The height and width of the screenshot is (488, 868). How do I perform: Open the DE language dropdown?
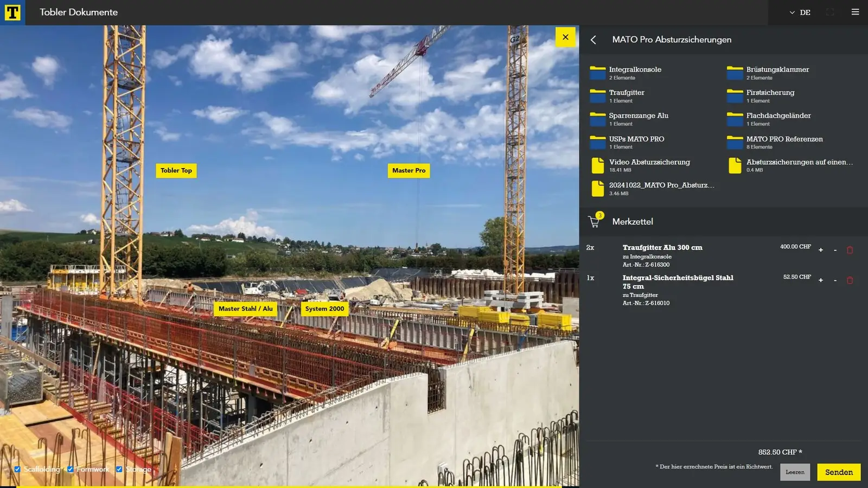pyautogui.click(x=800, y=12)
